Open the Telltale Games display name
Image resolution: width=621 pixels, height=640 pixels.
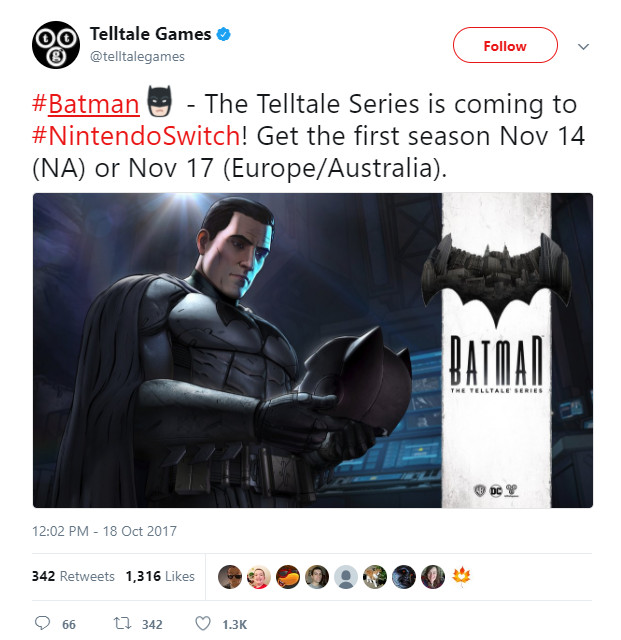tap(150, 34)
